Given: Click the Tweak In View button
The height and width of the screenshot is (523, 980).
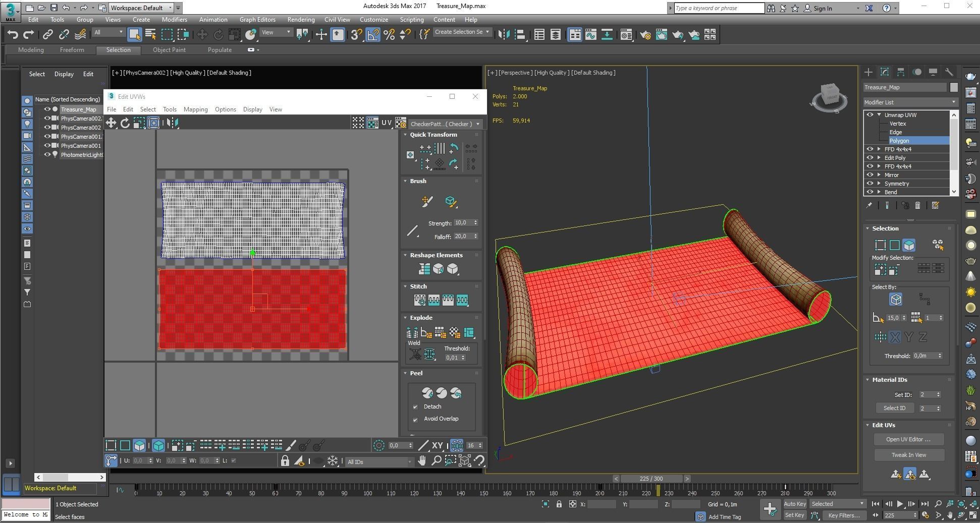Looking at the screenshot, I should point(908,455).
